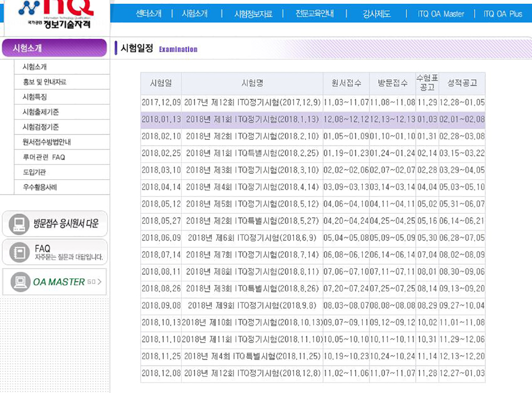532x393 pixels.
Task: Select the monitor icon beside 방문접수 응시원서 다운
Action: [x=18, y=223]
